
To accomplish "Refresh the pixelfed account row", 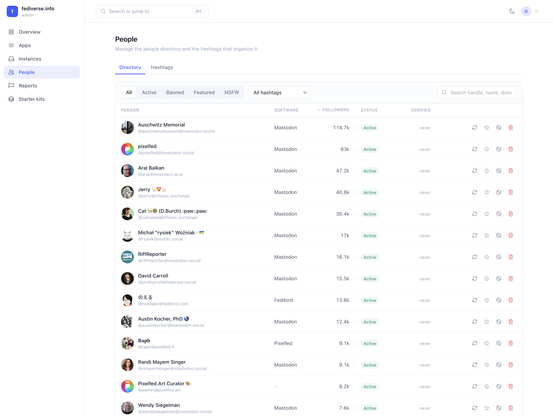I will coord(474,149).
